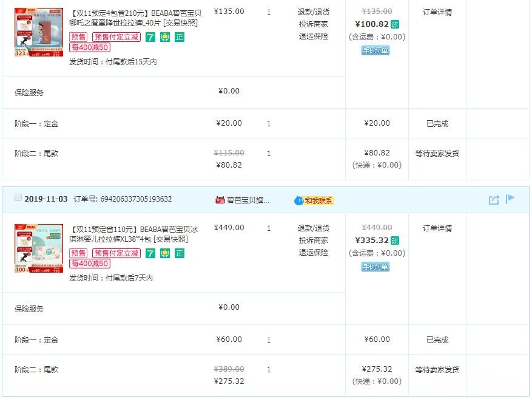Image resolution: width=532 pixels, height=399 pixels.
Task: Click 退运保险 on the second order
Action: [x=314, y=252]
